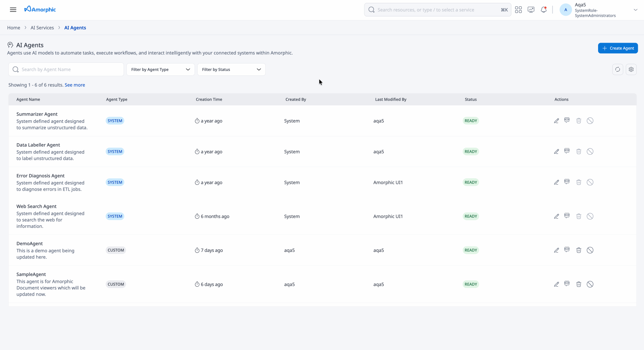This screenshot has width=644, height=350.
Task: Click READY status for SampleAgent
Action: point(471,284)
